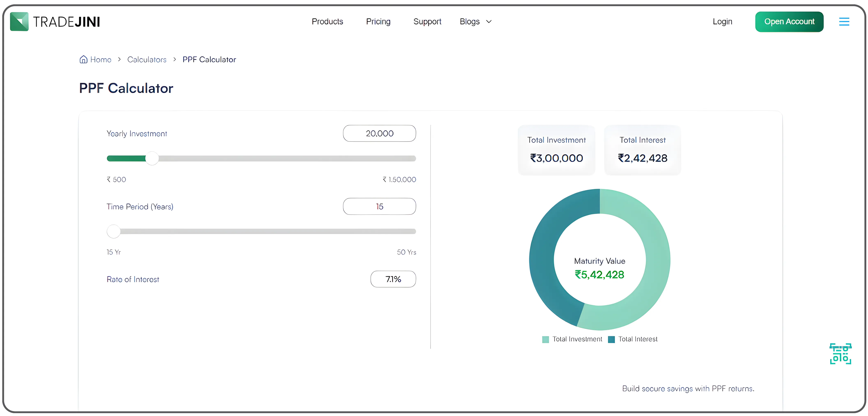Viewport: 868px width, 416px height.
Task: Open the Pricing menu
Action: (378, 21)
